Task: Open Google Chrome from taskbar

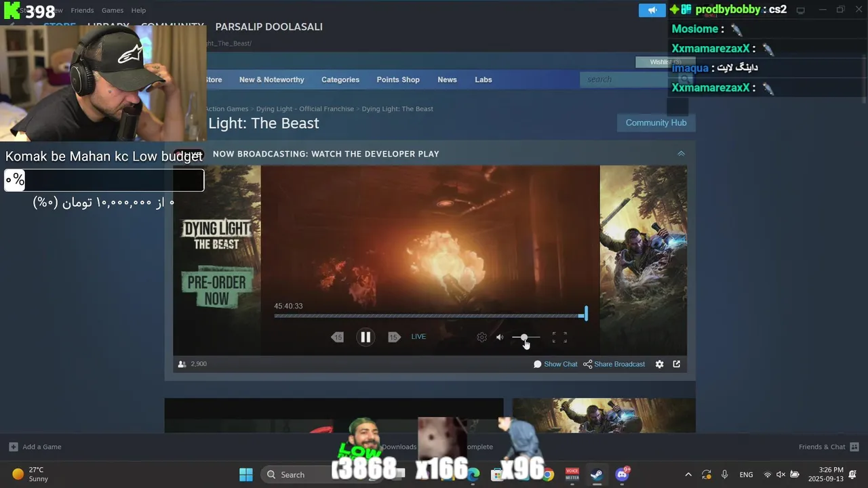Action: coord(548,474)
